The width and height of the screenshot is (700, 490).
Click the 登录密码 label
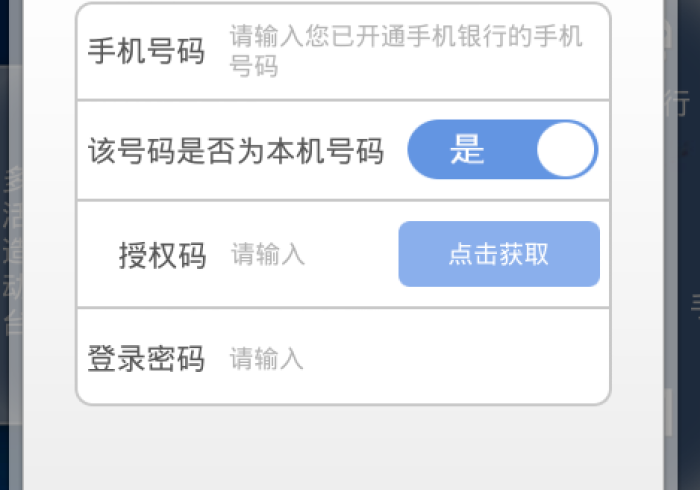tap(146, 358)
